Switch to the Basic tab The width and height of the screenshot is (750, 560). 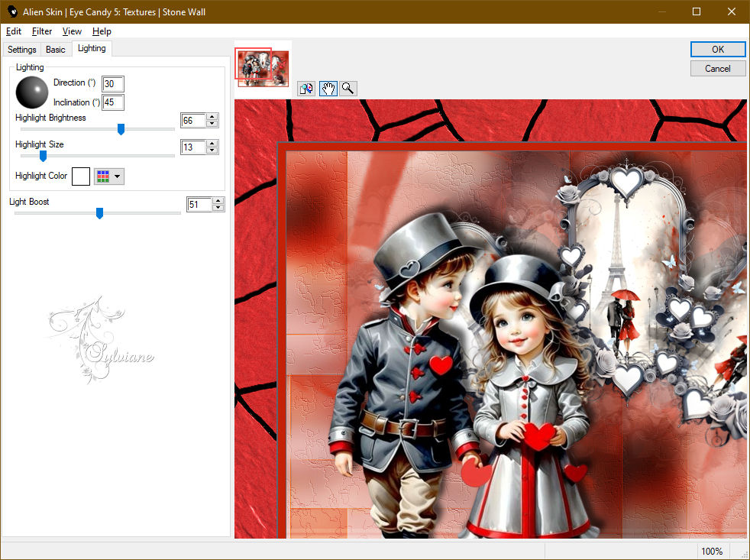pyautogui.click(x=56, y=50)
